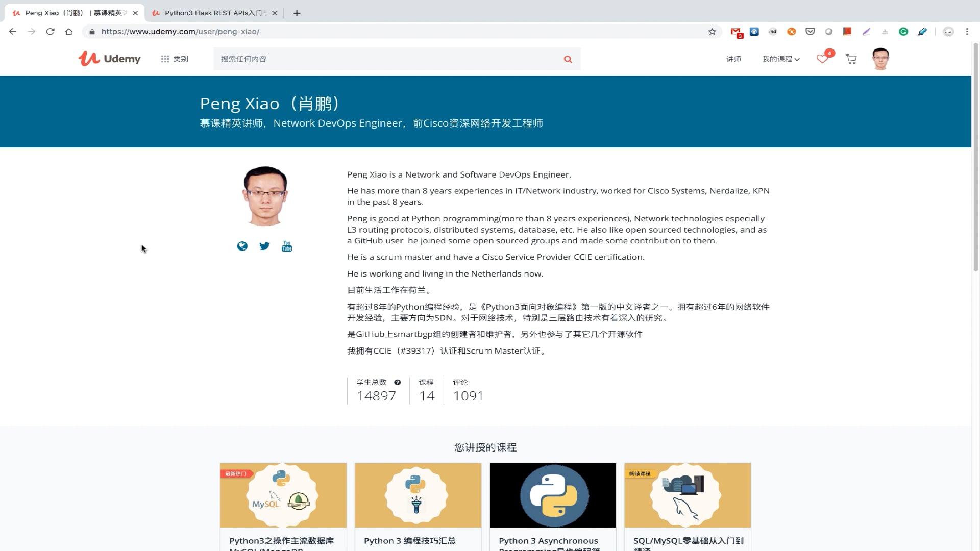
Task: Open the user avatar in Udemy header
Action: [x=880, y=59]
